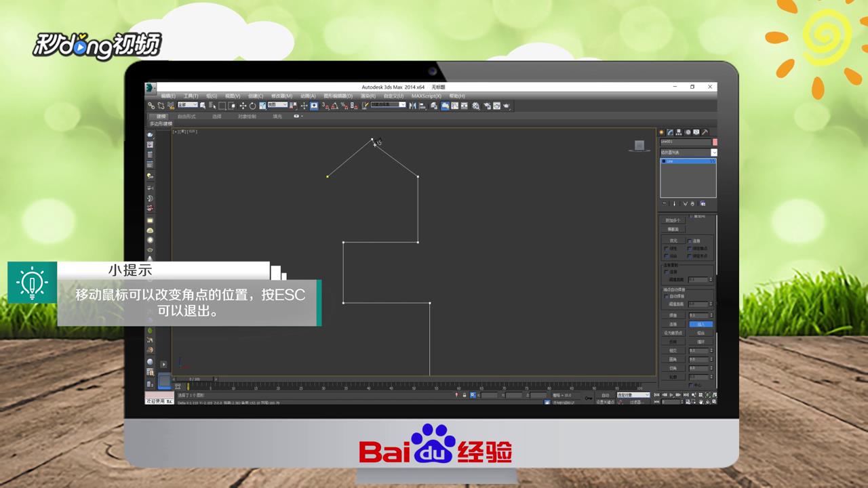
Task: Switch to the Utilities hammer panel tab
Action: 705,132
